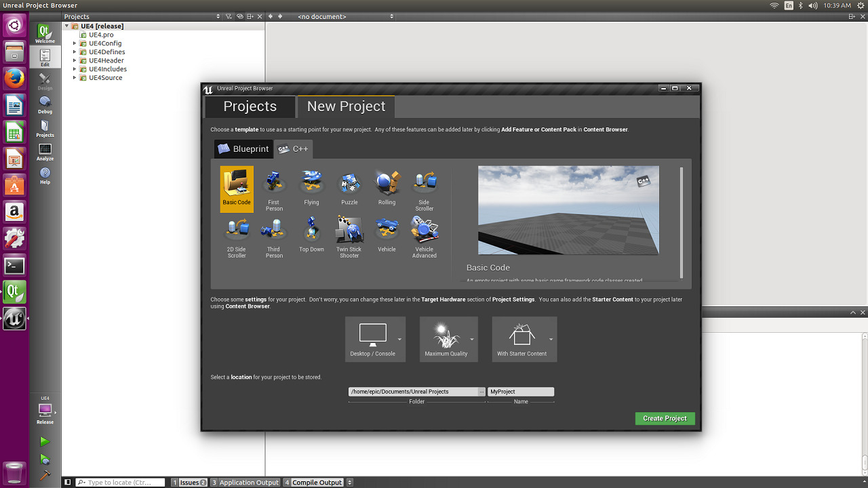Image resolution: width=868 pixels, height=488 pixels.
Task: Go back in editor navigation history
Action: pos(271,16)
